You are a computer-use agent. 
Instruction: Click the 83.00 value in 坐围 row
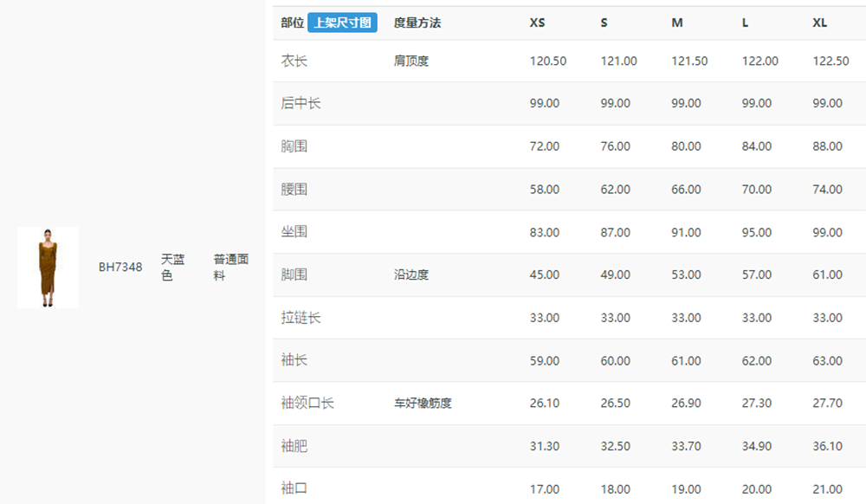pos(545,232)
